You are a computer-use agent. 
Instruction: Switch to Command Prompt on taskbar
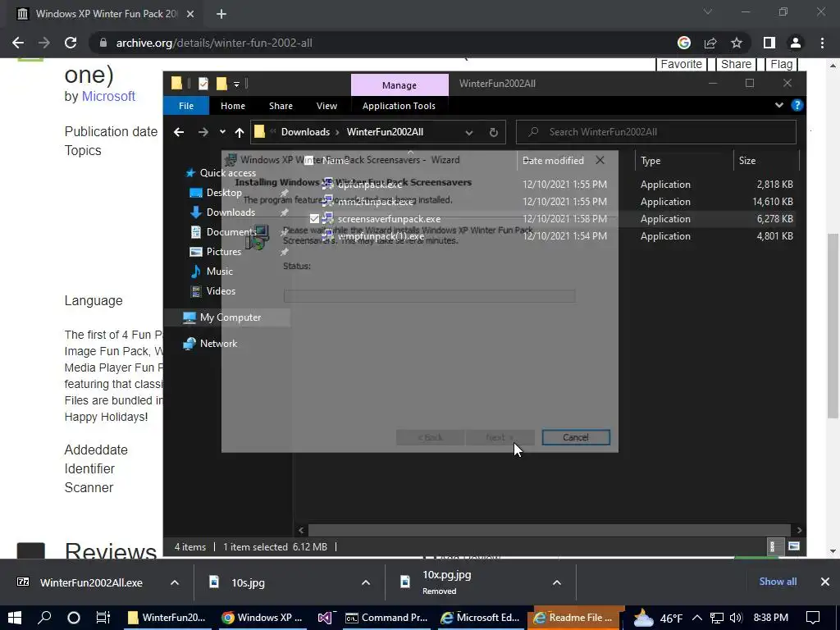click(x=386, y=618)
